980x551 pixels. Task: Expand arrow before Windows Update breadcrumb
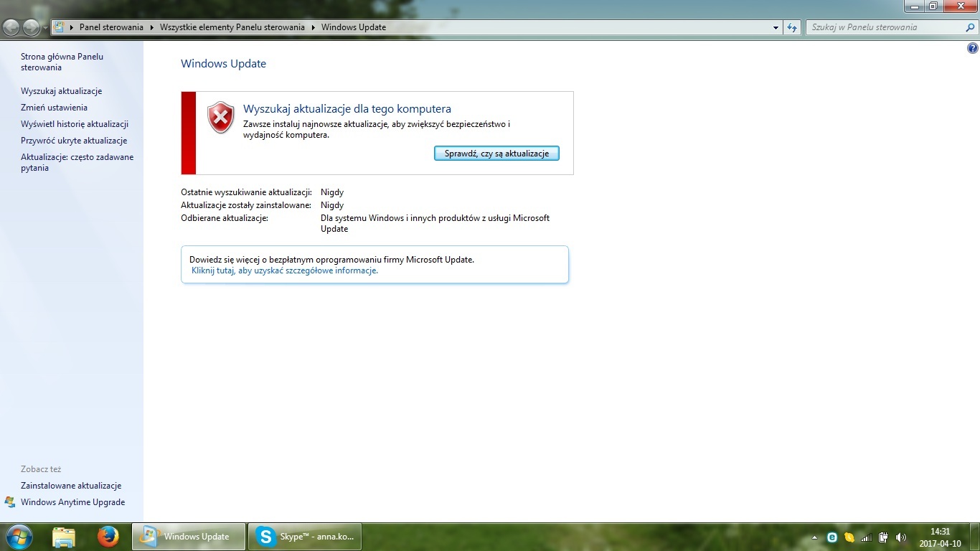click(x=313, y=27)
